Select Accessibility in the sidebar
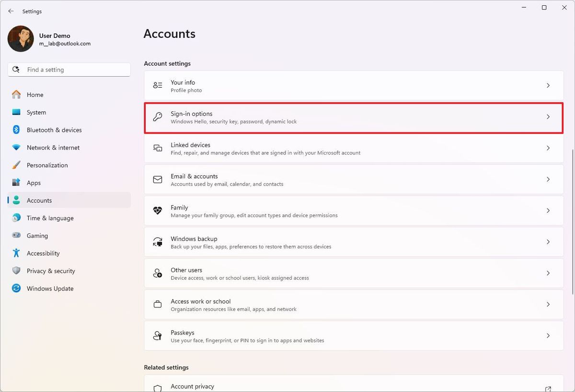The image size is (575, 392). (x=43, y=254)
